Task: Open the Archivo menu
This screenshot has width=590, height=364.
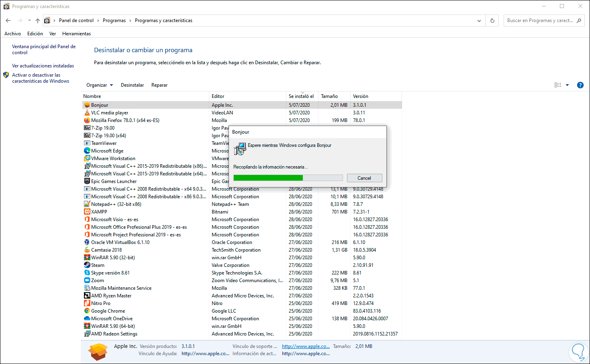Action: [12, 34]
